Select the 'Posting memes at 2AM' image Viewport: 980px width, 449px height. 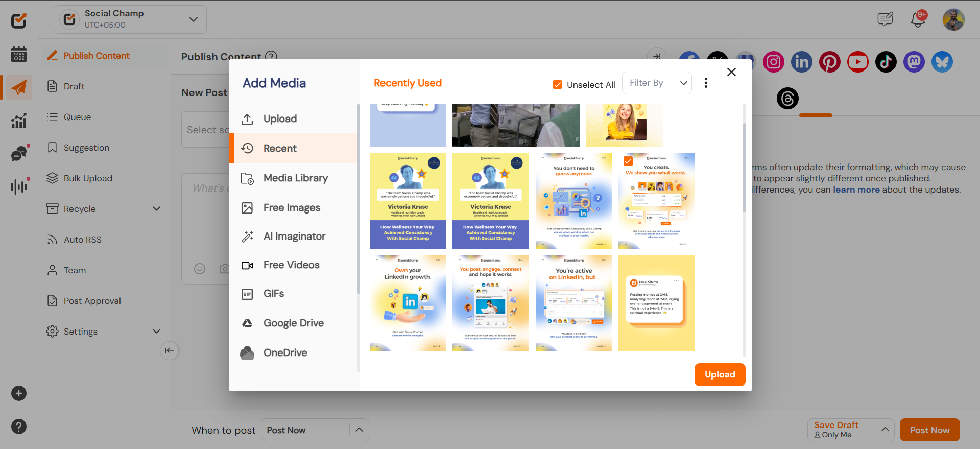click(657, 303)
